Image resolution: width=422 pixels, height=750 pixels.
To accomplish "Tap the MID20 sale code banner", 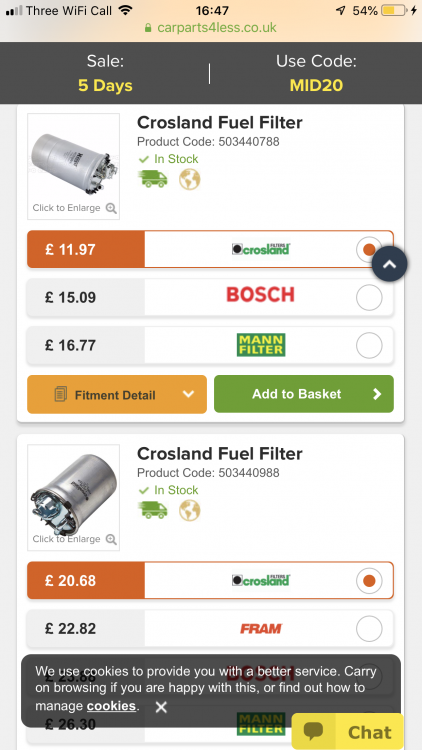I will click(x=316, y=73).
